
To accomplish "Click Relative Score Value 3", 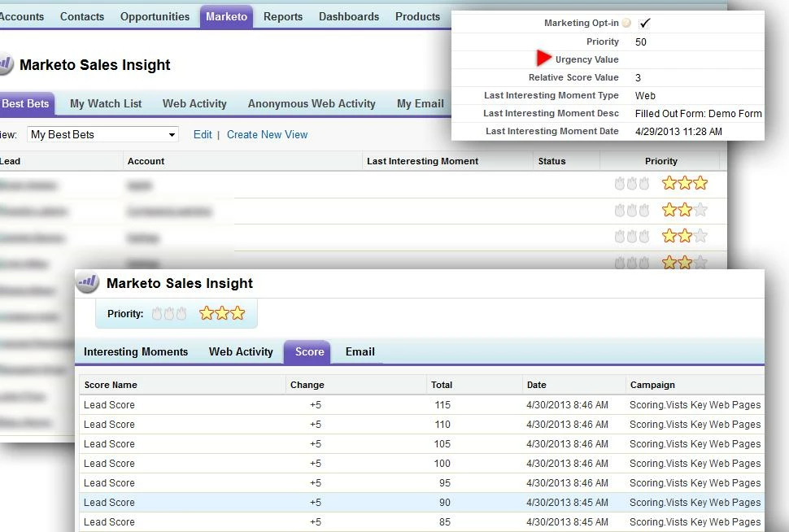I will tap(638, 77).
